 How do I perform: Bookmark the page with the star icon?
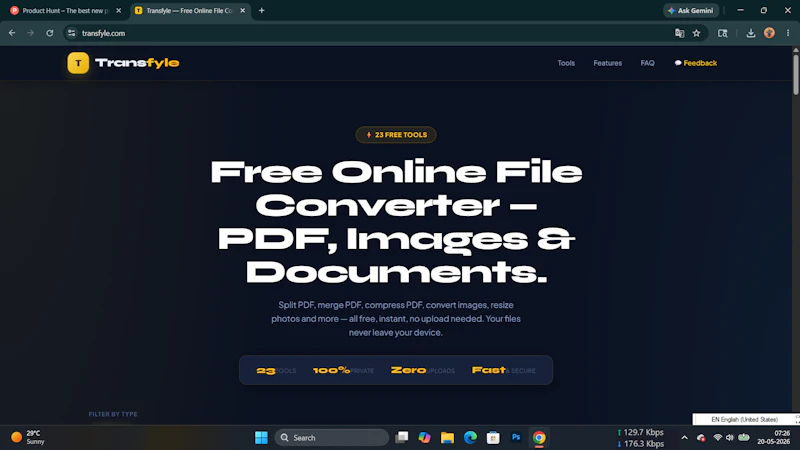tap(696, 33)
